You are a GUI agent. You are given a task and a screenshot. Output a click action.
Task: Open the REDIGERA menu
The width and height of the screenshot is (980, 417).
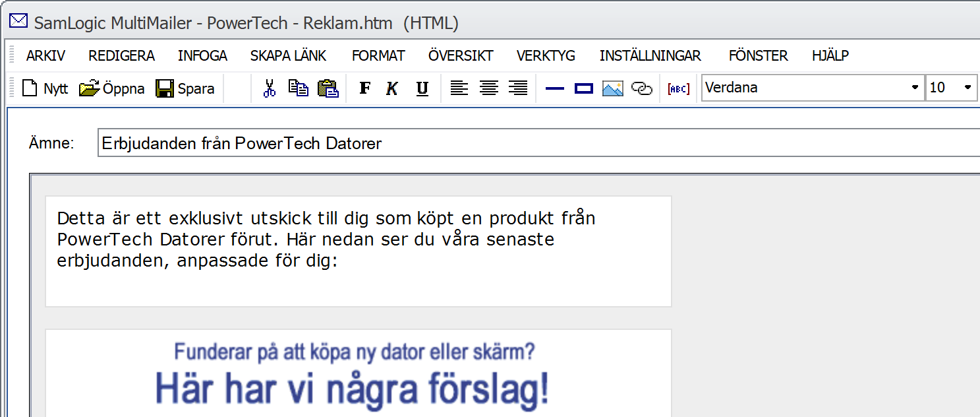[121, 56]
